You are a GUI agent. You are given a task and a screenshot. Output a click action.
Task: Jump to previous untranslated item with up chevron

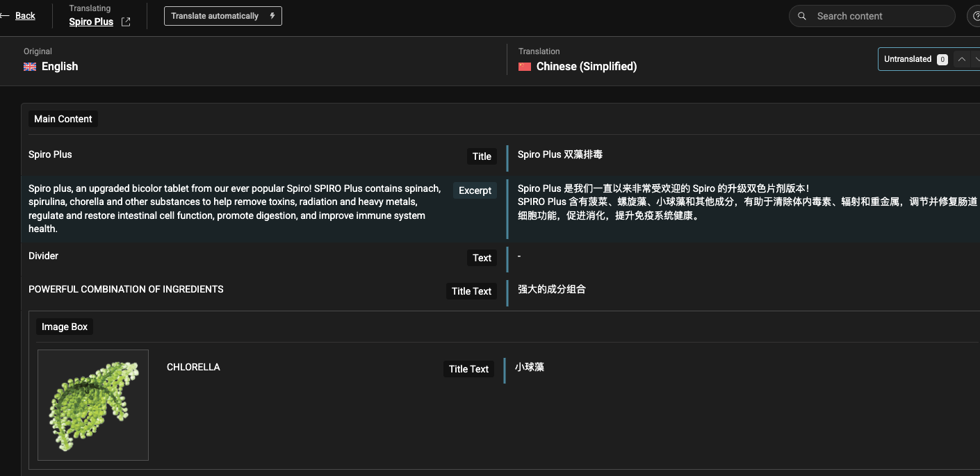coord(962,59)
